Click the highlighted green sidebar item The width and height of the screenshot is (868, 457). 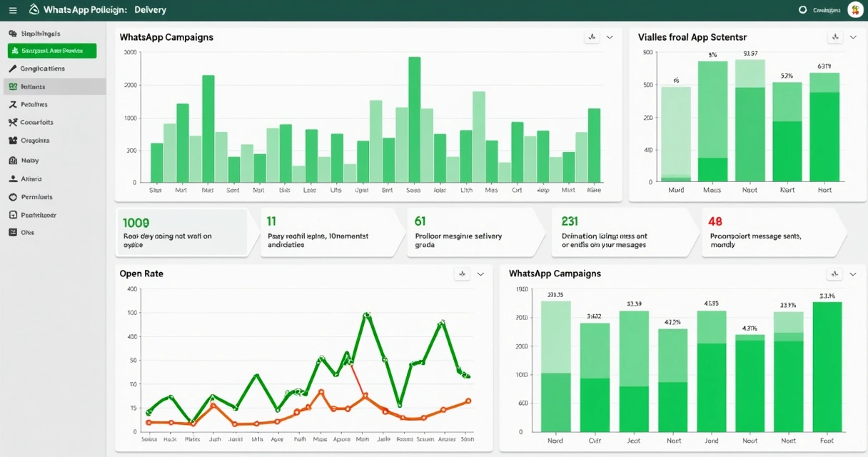click(x=52, y=51)
